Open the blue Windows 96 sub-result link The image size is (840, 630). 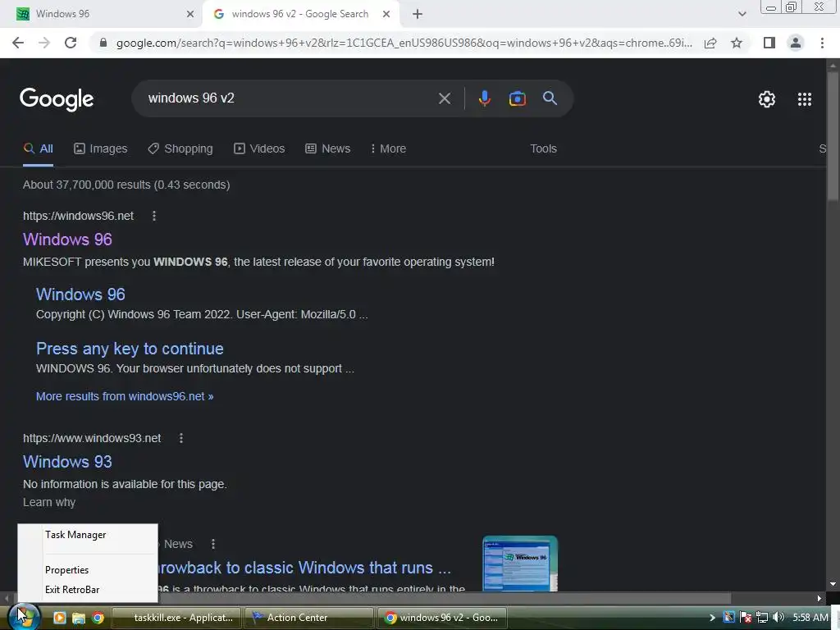tap(80, 294)
